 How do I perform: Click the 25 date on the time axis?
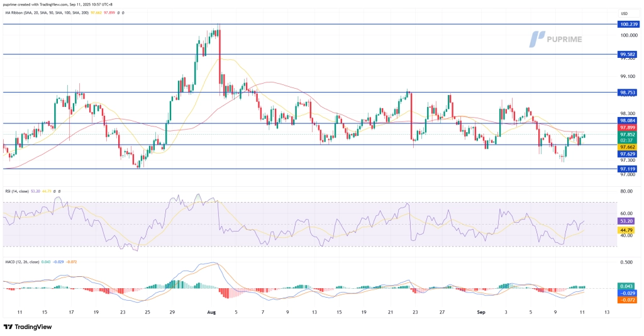(x=147, y=312)
